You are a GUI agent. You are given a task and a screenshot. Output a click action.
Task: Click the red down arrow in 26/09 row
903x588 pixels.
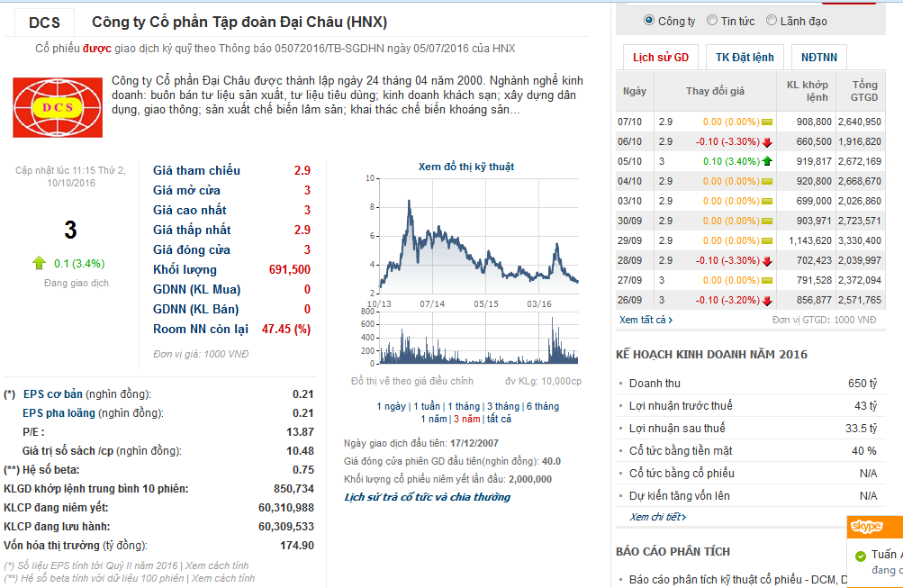click(x=767, y=301)
